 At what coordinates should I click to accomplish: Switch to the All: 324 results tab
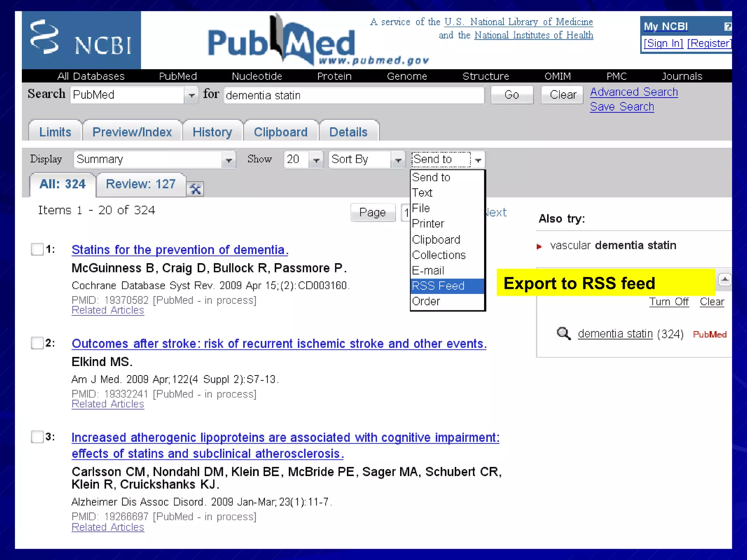click(62, 184)
